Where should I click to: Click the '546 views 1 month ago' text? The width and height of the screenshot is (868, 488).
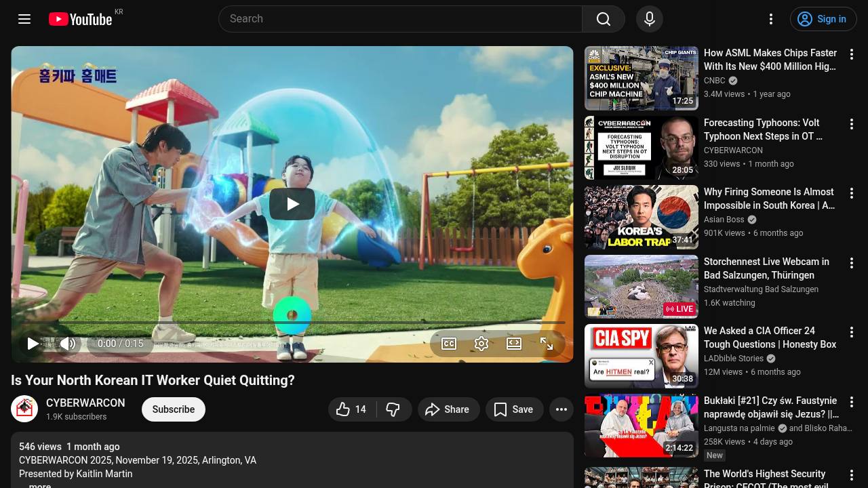click(x=69, y=447)
